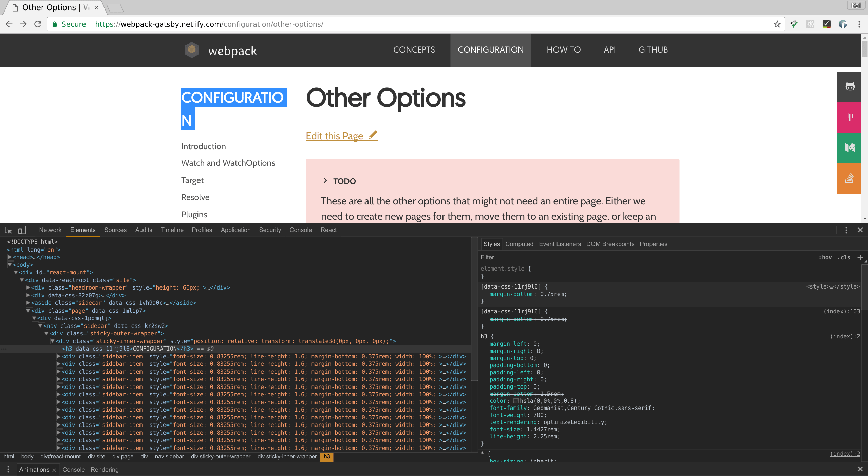
Task: Open the Chrome three-dot menu
Action: 859,24
